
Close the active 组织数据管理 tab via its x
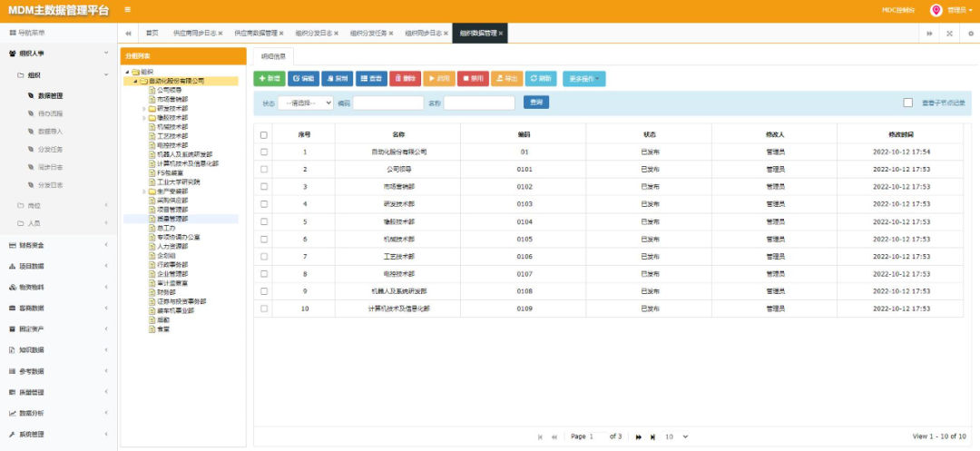[x=501, y=33]
